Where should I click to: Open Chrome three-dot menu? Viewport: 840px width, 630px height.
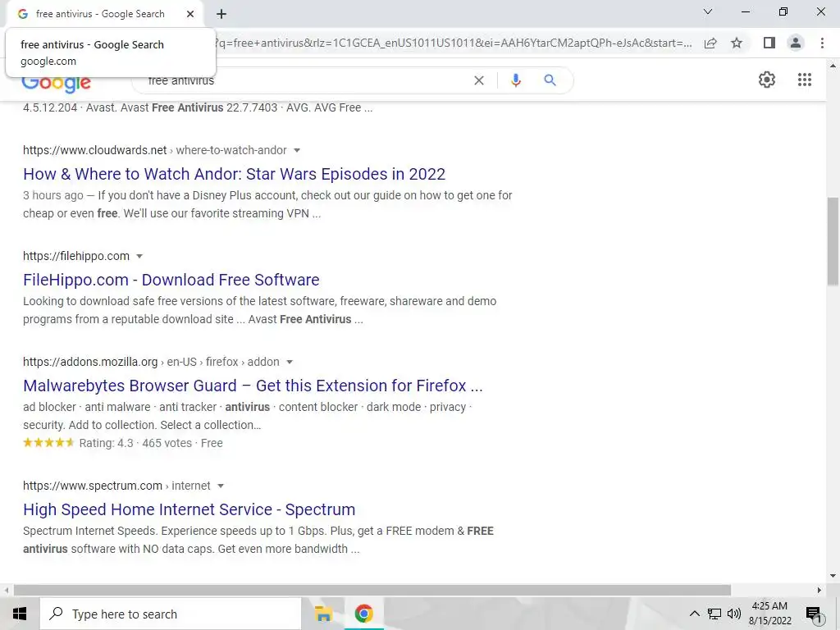tap(822, 43)
